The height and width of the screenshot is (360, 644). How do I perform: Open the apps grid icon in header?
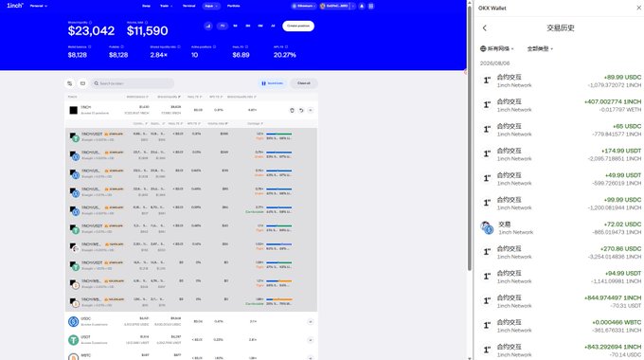click(371, 7)
